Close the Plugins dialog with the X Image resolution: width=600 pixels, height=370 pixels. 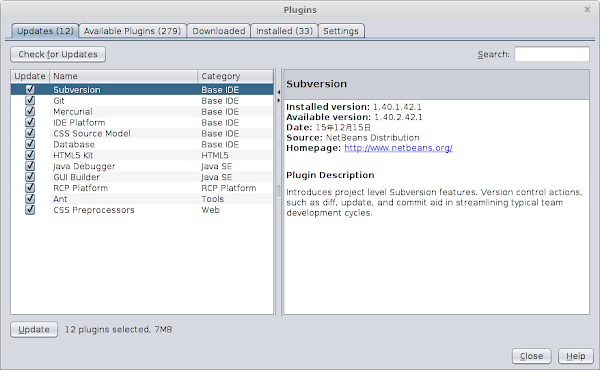[x=587, y=10]
